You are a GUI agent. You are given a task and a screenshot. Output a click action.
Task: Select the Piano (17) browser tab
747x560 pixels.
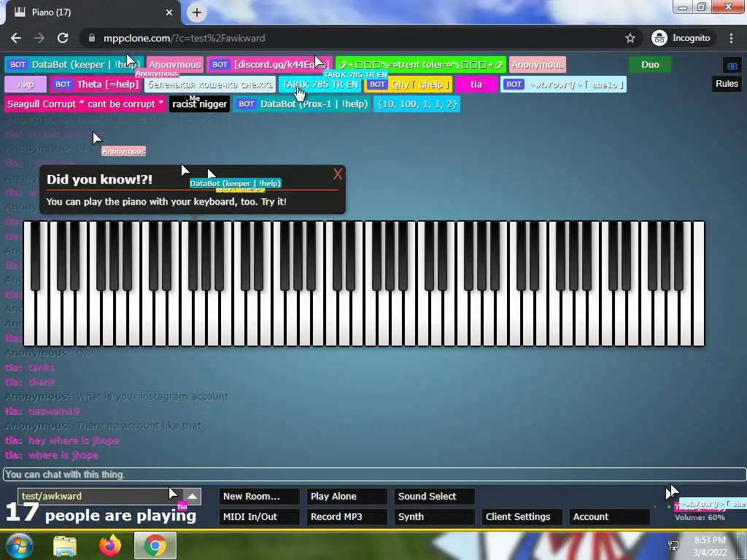(x=90, y=12)
